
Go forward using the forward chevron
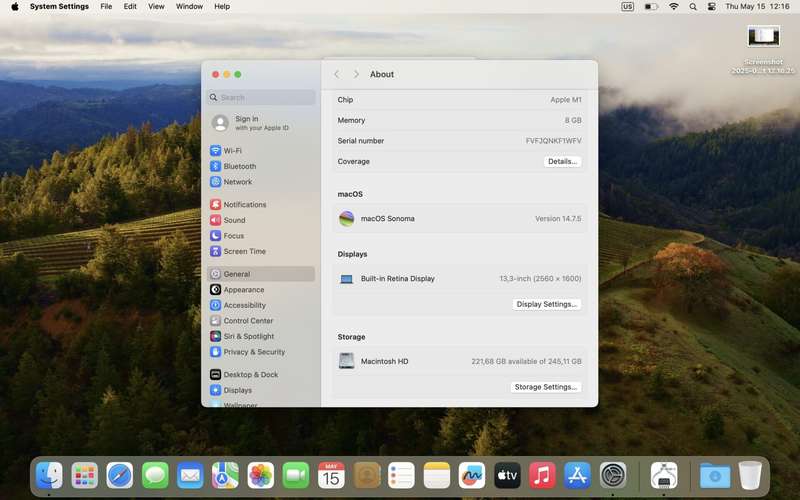coord(356,74)
